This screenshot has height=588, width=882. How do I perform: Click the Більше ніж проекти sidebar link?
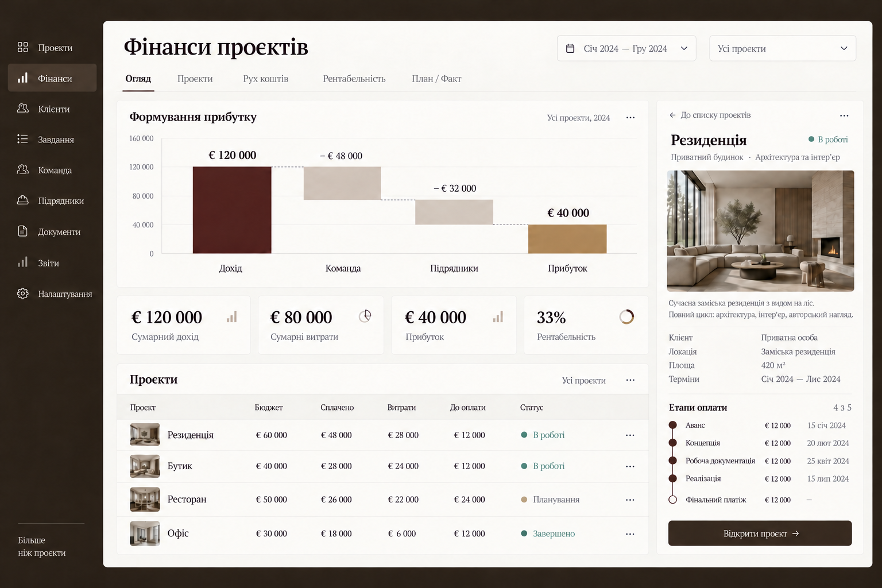(42, 547)
